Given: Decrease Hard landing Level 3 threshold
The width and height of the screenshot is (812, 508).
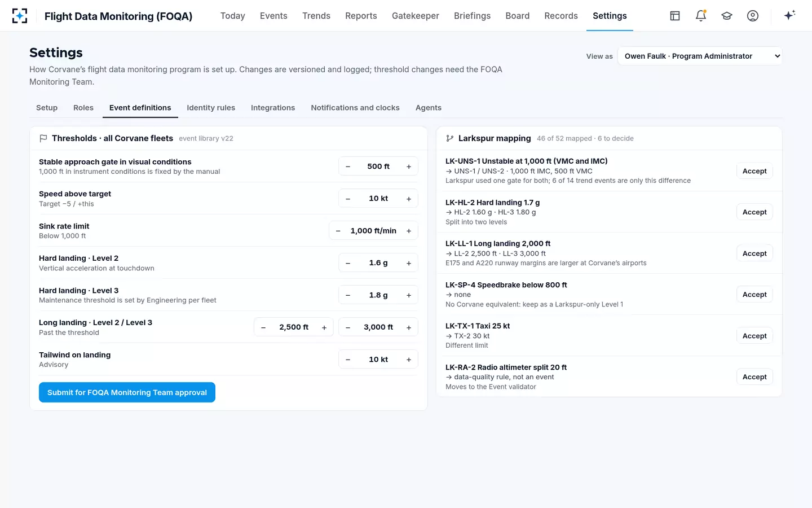Looking at the screenshot, I should 348,295.
